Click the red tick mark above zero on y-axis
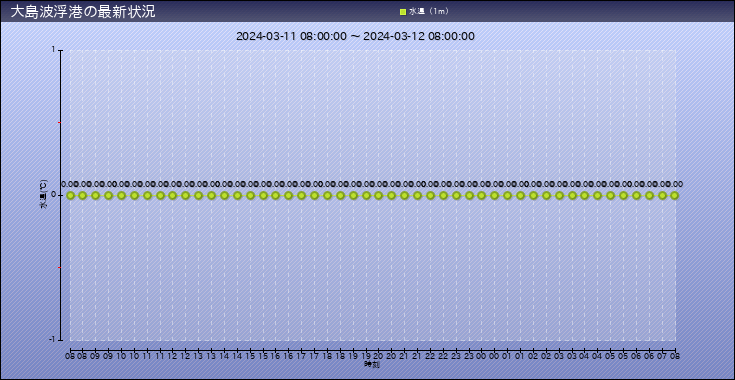Viewport: 735px width, 380px height. [x=60, y=123]
